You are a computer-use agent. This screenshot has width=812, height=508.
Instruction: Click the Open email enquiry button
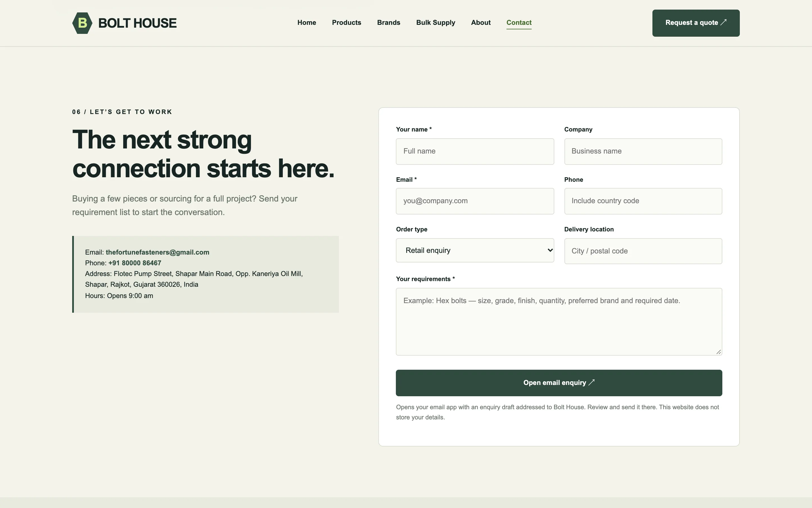pyautogui.click(x=559, y=383)
